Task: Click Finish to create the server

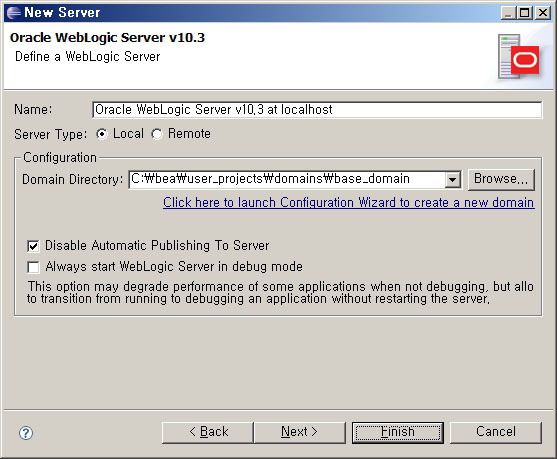Action: pos(398,432)
